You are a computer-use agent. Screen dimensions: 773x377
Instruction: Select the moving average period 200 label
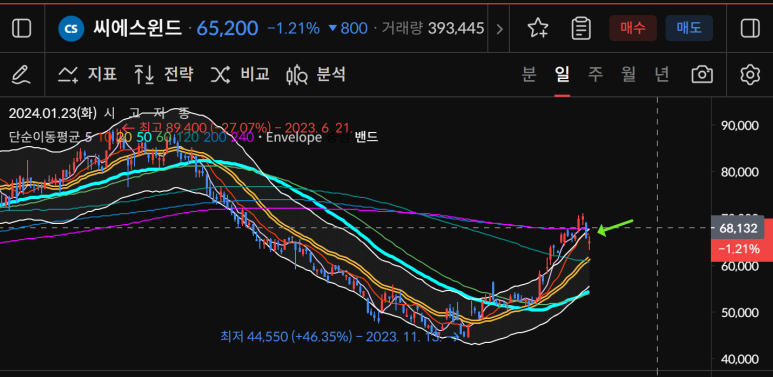(215, 137)
